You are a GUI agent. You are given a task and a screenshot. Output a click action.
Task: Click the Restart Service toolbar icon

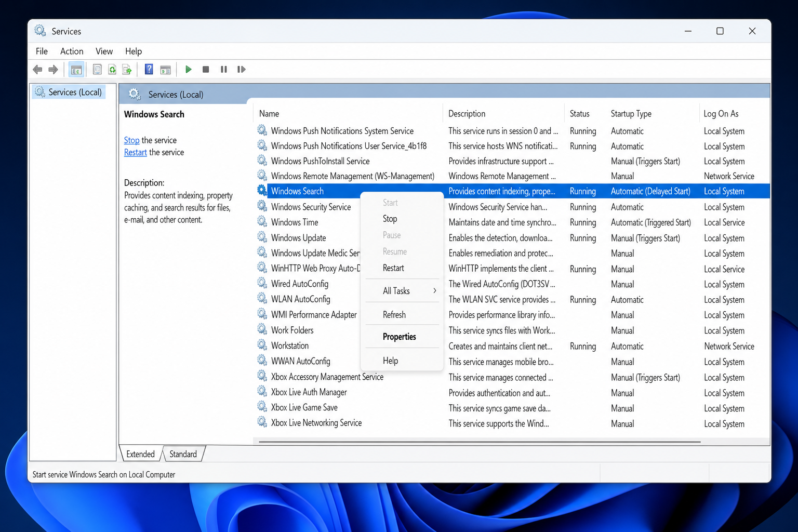[x=242, y=69]
